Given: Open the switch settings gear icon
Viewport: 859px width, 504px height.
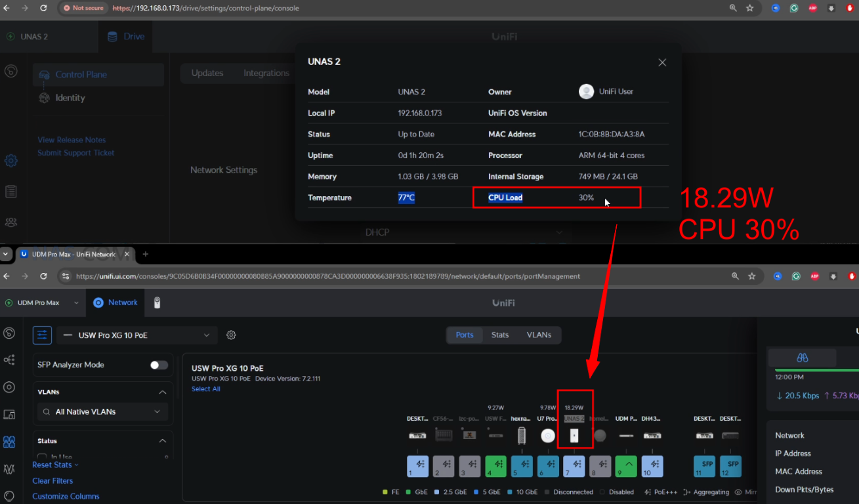Looking at the screenshot, I should tap(231, 335).
